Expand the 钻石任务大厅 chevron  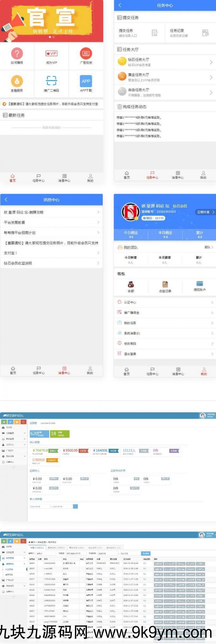[x=211, y=62]
